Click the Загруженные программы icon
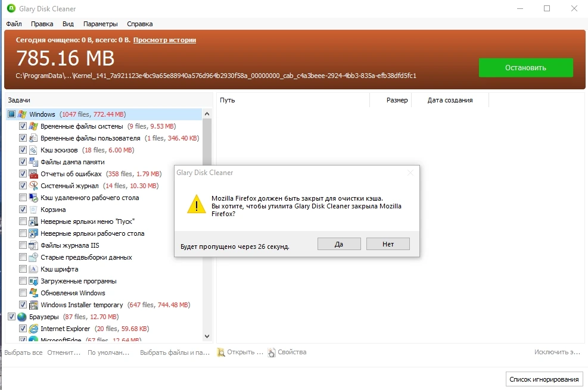Screen dimensions: 588x390 [x=33, y=281]
